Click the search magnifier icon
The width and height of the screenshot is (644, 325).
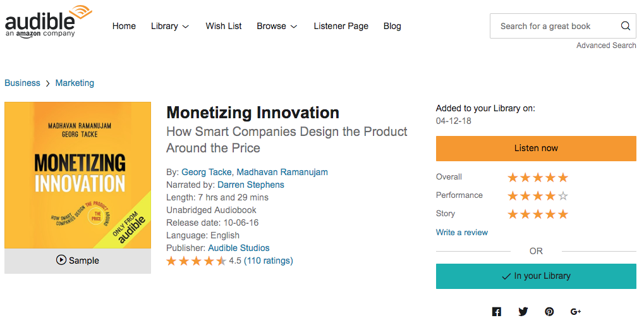625,26
